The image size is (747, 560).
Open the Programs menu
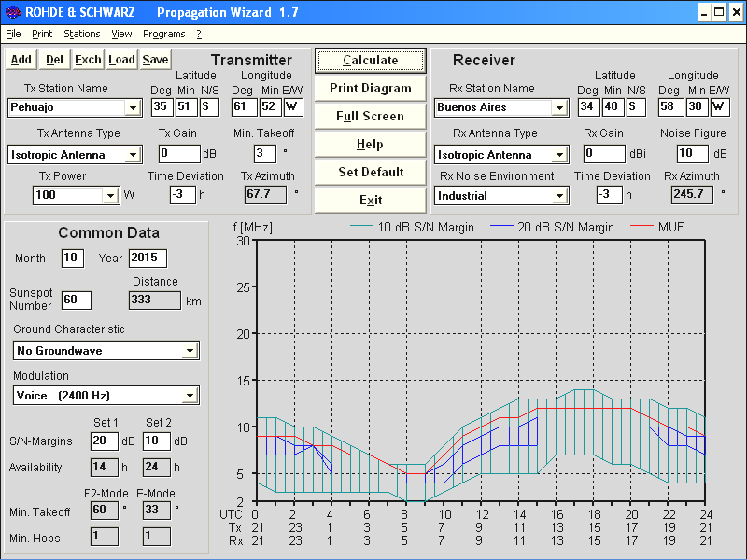[163, 34]
